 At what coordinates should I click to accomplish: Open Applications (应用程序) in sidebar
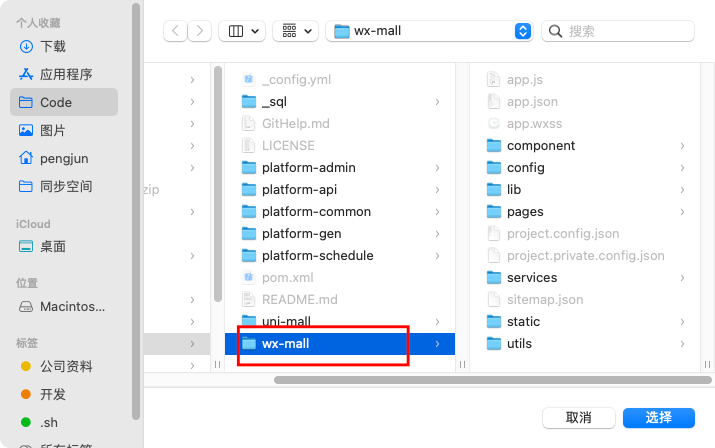63,74
